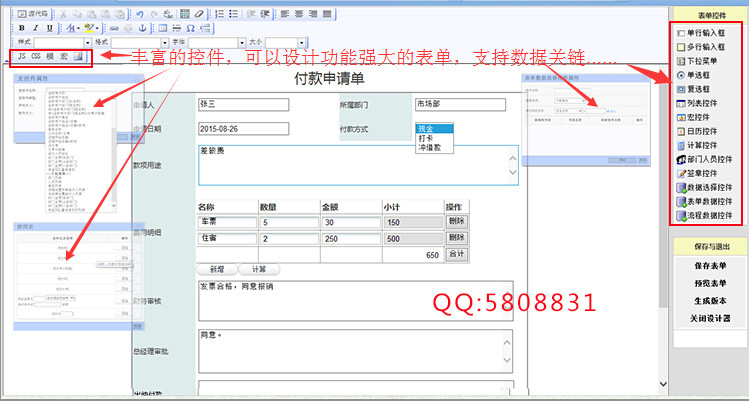
Task: Click the Cut scissors icon
Action: [63, 14]
